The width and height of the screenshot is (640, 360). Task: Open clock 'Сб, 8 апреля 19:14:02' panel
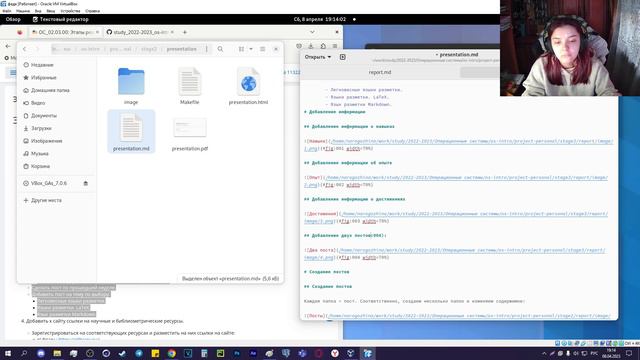(x=320, y=19)
